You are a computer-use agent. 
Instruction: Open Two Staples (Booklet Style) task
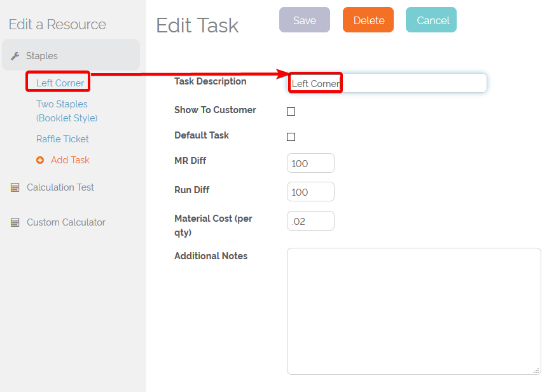point(67,111)
